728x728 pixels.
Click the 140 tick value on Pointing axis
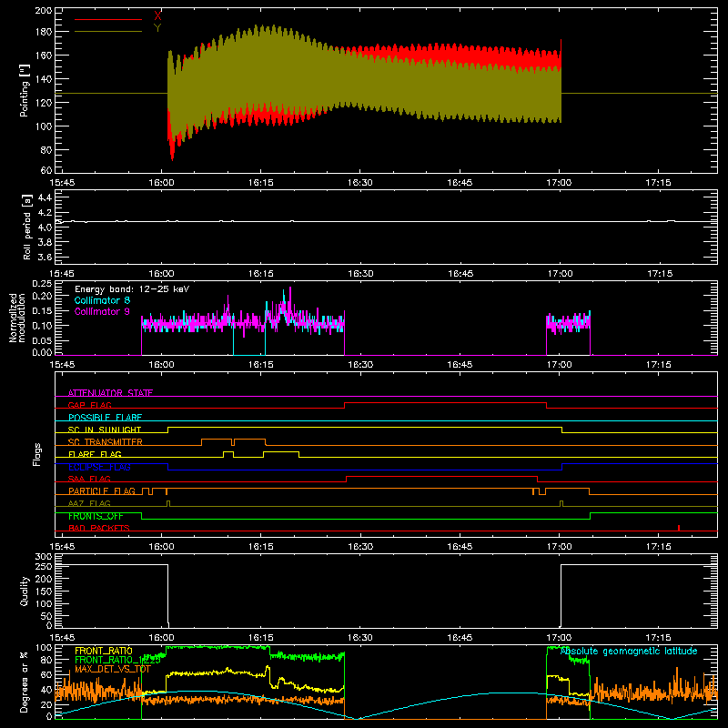click(x=44, y=79)
